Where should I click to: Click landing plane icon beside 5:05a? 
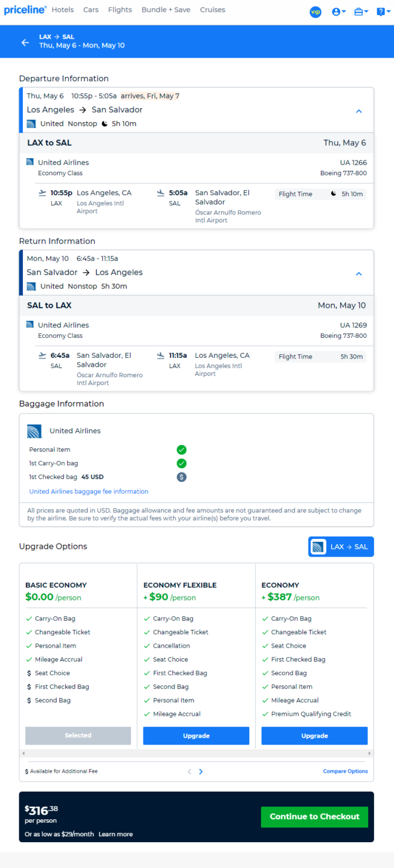point(161,192)
